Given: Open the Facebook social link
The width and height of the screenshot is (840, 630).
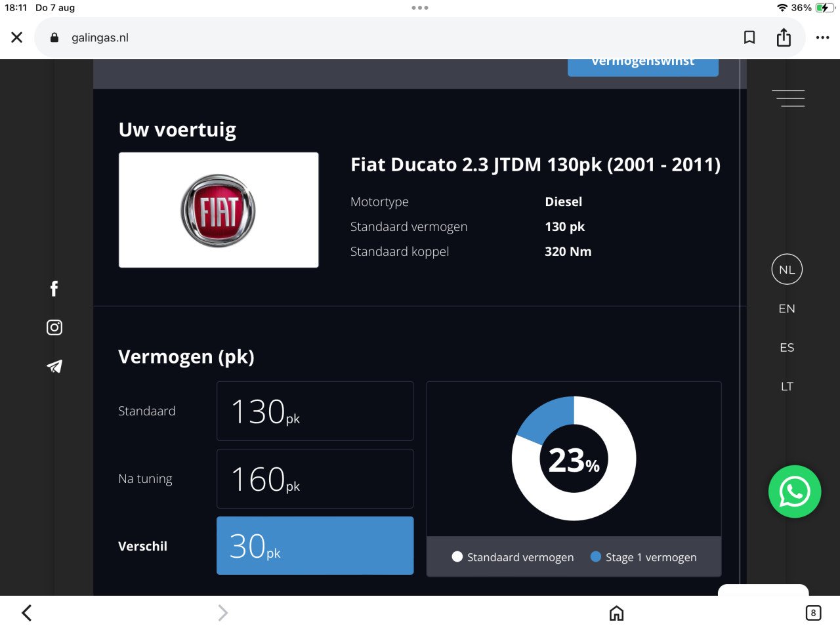Looking at the screenshot, I should (x=54, y=289).
